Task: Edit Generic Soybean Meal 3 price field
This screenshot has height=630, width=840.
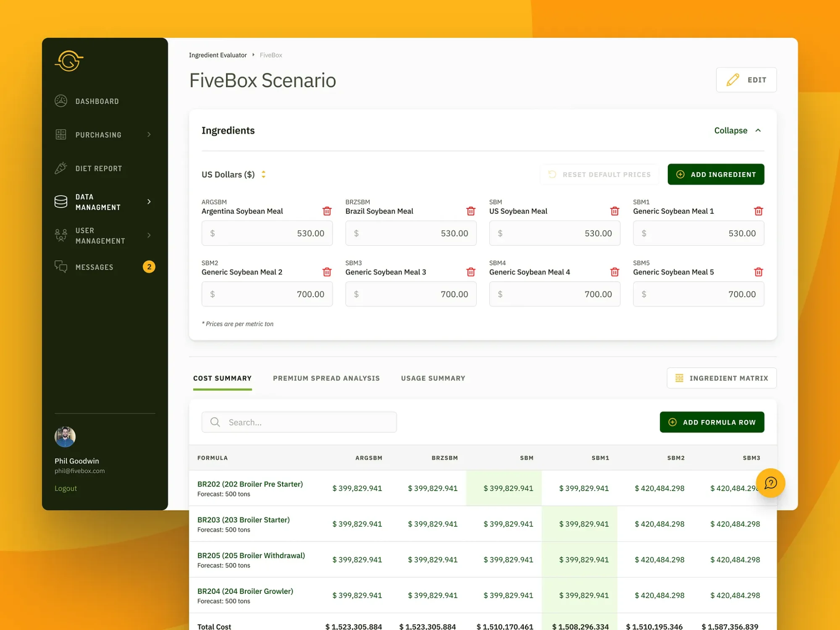Action: [x=411, y=294]
